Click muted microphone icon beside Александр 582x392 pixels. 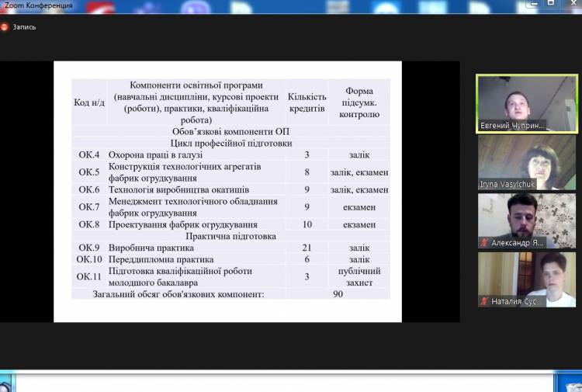[484, 243]
